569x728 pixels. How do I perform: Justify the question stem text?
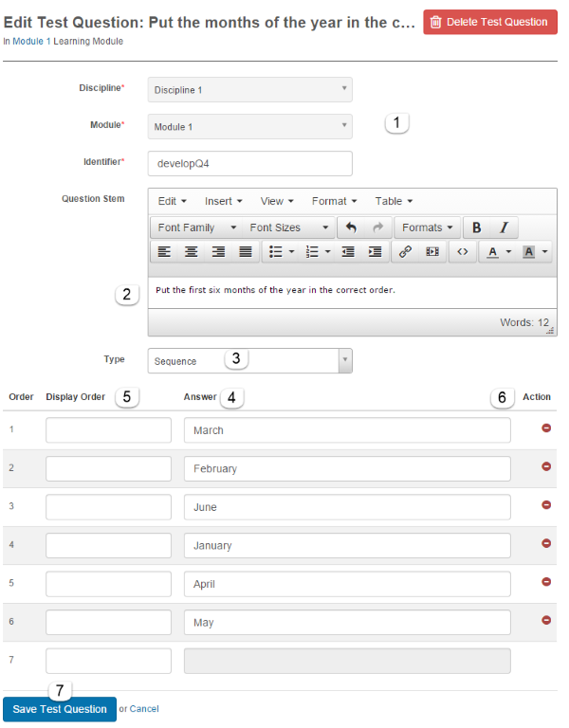pos(246,252)
